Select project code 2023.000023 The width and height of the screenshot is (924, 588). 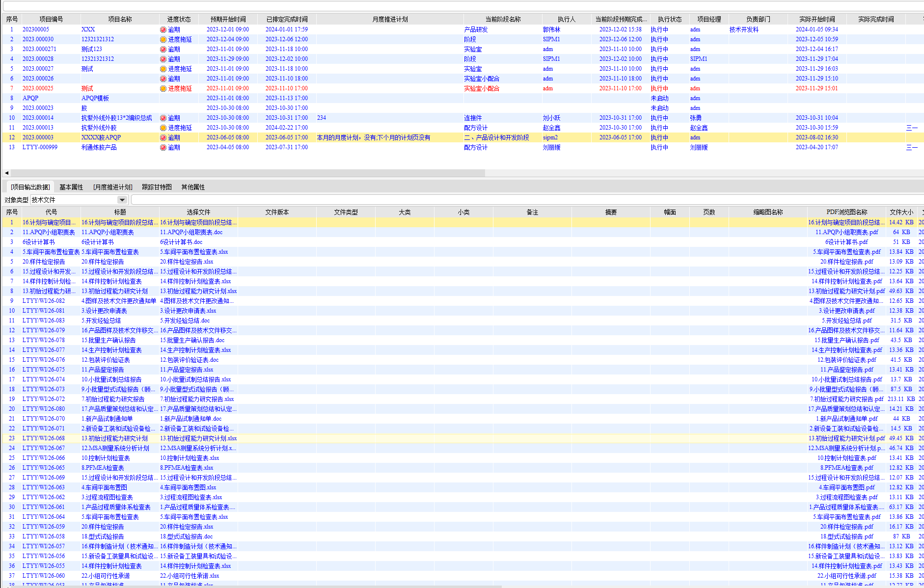tap(38, 108)
